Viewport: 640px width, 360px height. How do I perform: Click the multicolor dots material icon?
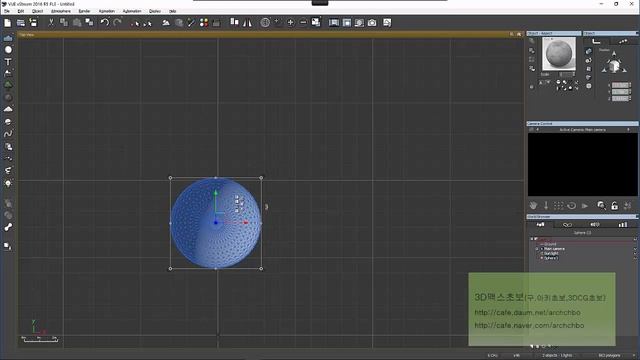(204, 23)
